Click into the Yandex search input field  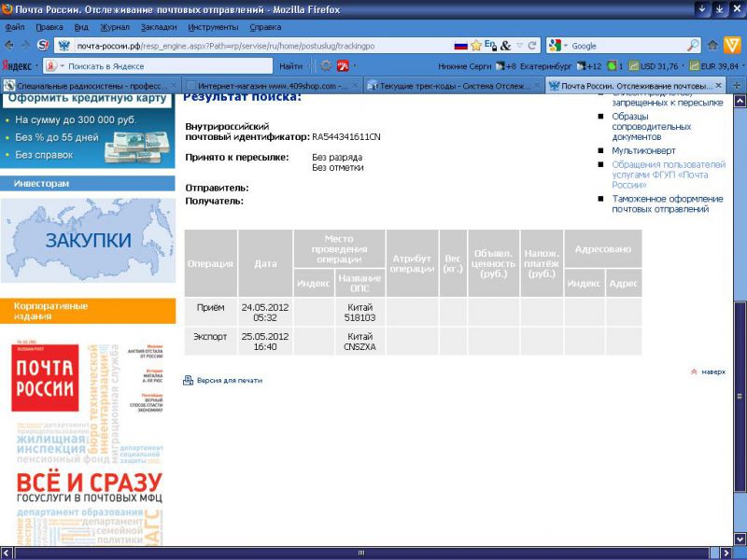point(168,66)
